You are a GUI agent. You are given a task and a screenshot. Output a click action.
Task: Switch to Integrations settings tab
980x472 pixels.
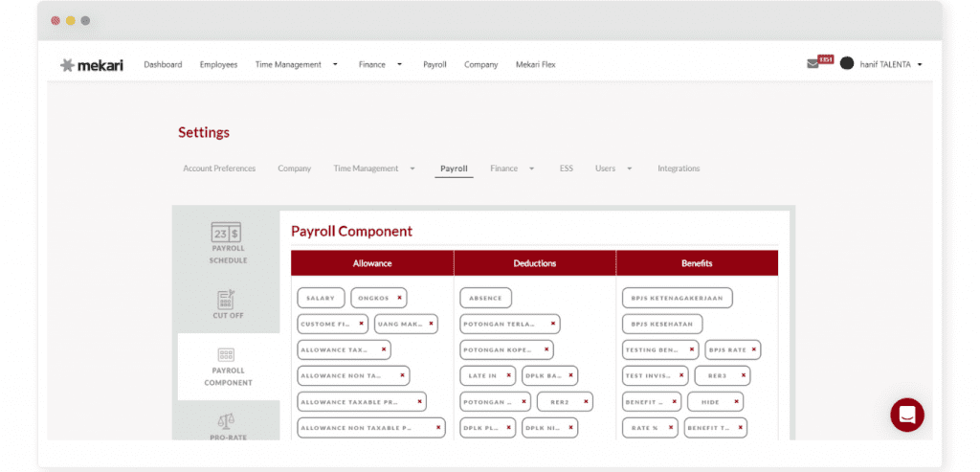[x=679, y=169]
